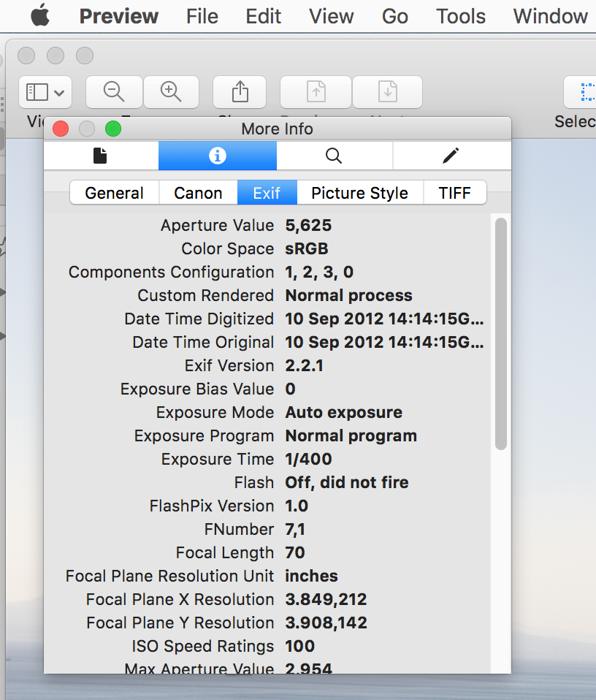Click the Share toolbar button

tap(240, 92)
